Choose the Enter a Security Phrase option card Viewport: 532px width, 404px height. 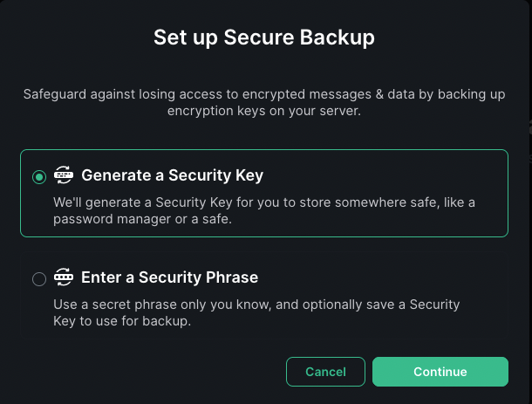[264, 295]
